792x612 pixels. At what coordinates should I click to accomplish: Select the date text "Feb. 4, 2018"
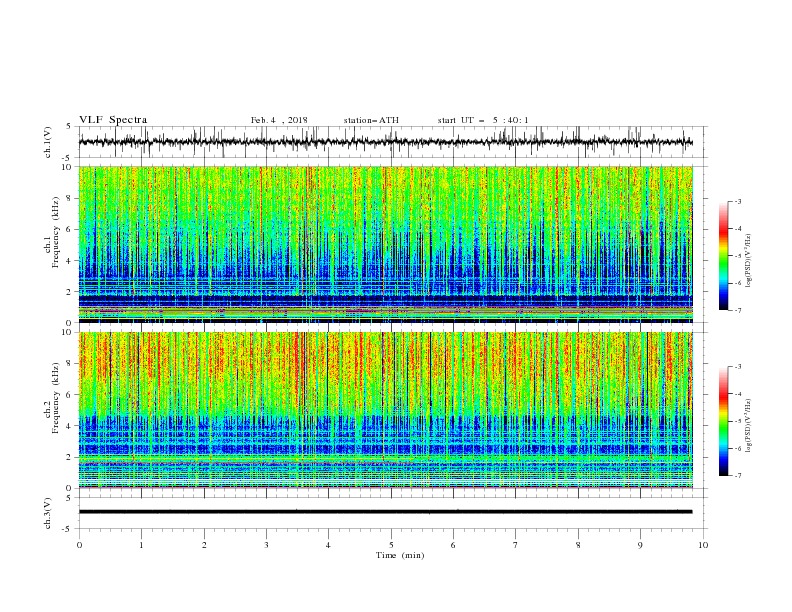point(279,120)
